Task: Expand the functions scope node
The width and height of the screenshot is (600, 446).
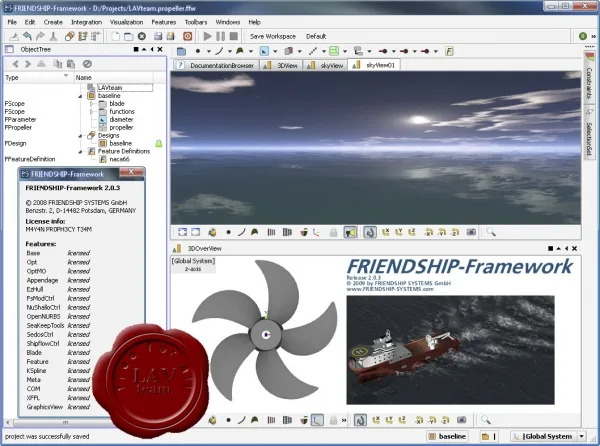Action: [x=91, y=112]
